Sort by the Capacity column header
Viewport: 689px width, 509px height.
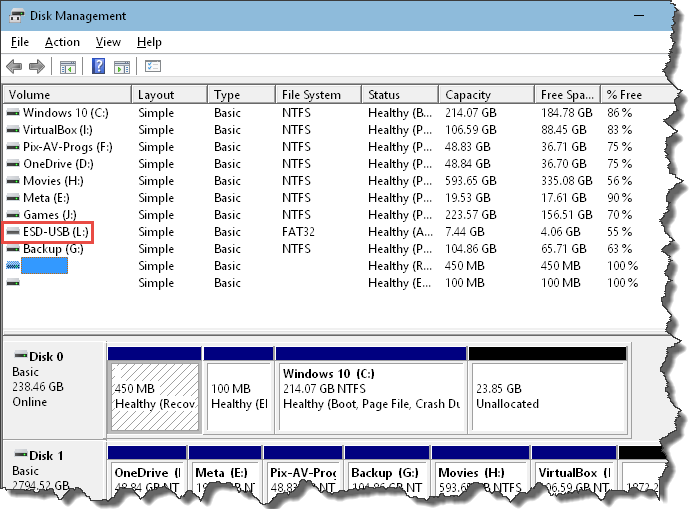(487, 95)
